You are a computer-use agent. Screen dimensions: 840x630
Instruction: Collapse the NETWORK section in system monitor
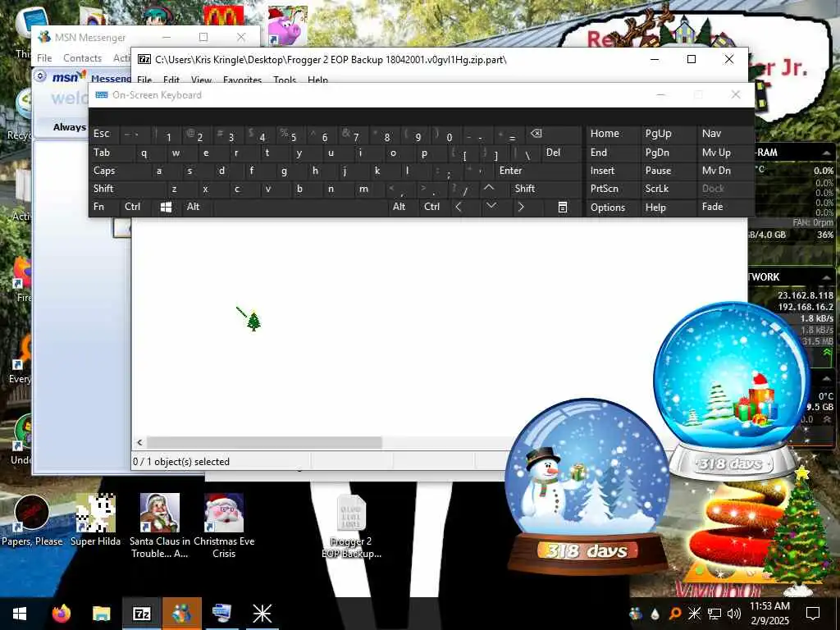(x=827, y=277)
